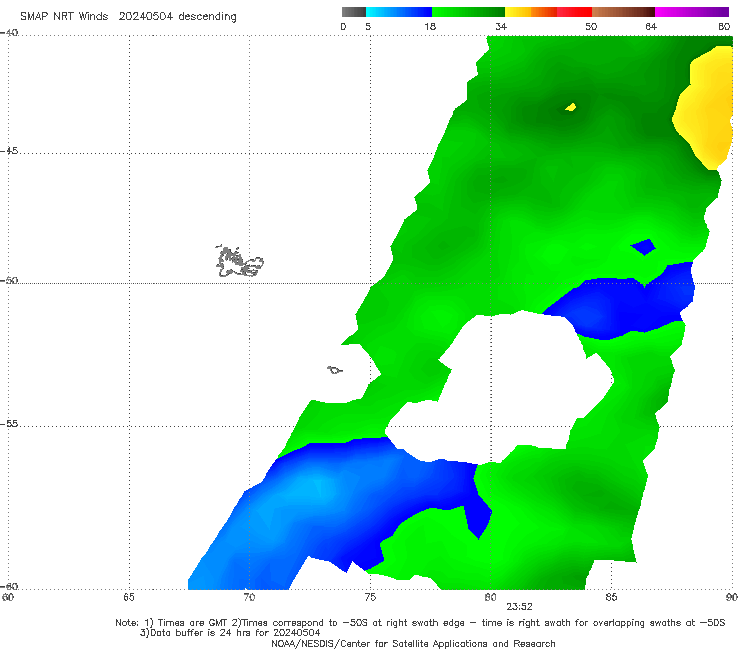Click the latitude axis label "-50"

point(9,280)
